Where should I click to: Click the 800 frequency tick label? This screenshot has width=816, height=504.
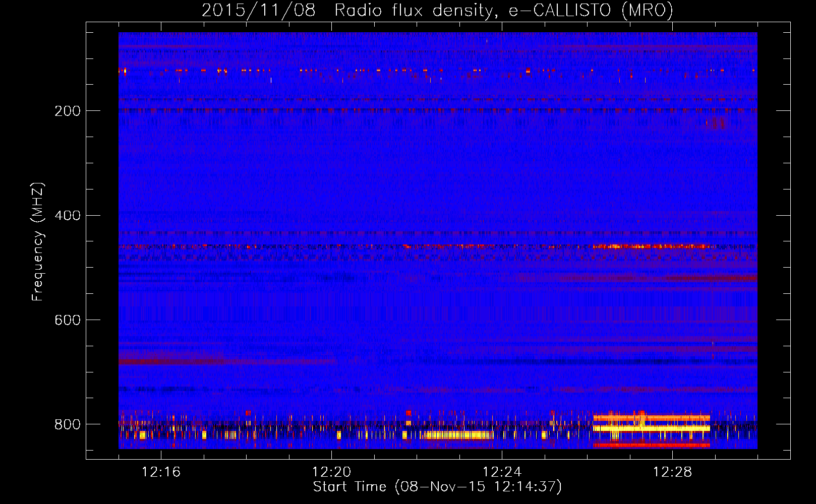tap(67, 424)
